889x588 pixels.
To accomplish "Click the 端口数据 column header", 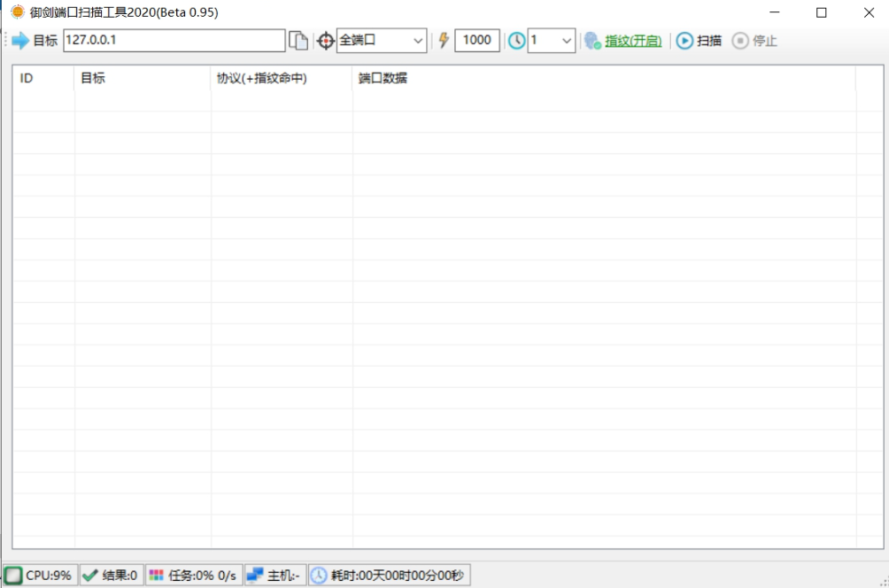I will pos(602,78).
